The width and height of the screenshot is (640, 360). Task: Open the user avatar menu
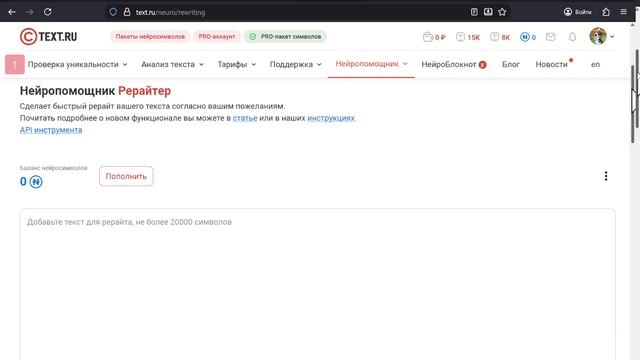coord(602,36)
